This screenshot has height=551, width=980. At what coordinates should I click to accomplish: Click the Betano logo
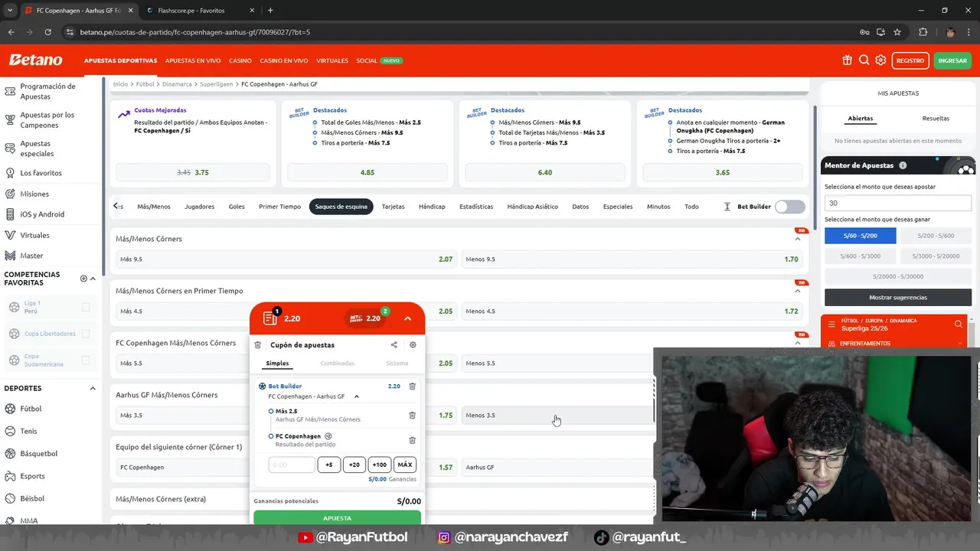point(35,60)
